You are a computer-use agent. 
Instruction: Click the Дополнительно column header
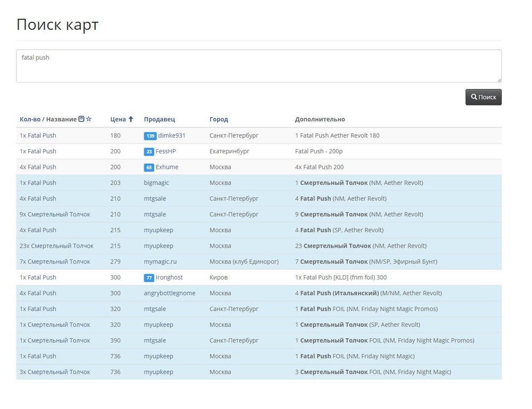(320, 119)
